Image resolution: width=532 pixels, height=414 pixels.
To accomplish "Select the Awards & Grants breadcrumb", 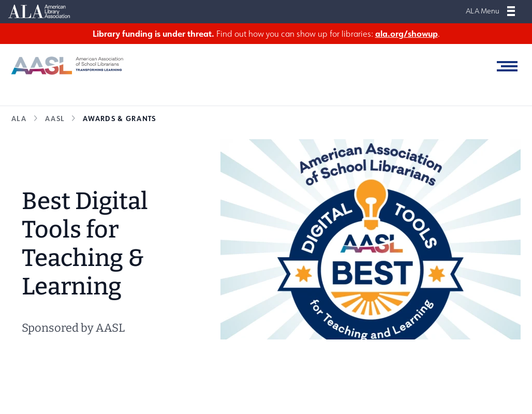I will point(119,119).
